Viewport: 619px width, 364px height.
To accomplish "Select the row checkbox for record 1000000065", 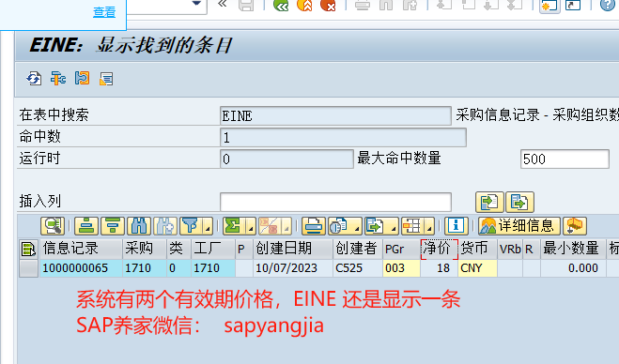I will coord(28,268).
